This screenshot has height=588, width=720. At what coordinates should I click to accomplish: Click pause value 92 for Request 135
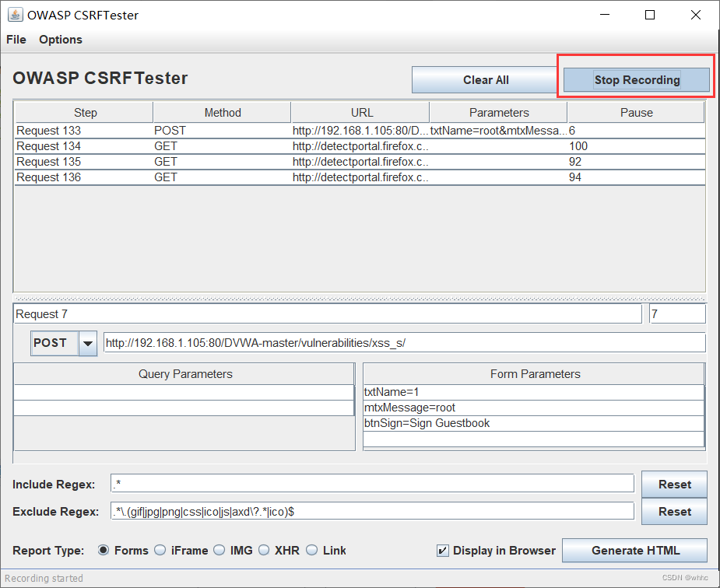tap(637, 162)
